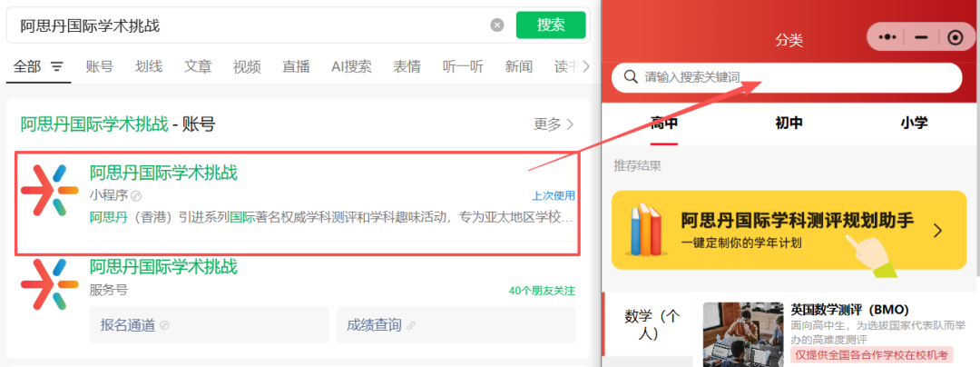980x367 pixels.
Task: Switch to the 直播 tab
Action: pyautogui.click(x=296, y=66)
